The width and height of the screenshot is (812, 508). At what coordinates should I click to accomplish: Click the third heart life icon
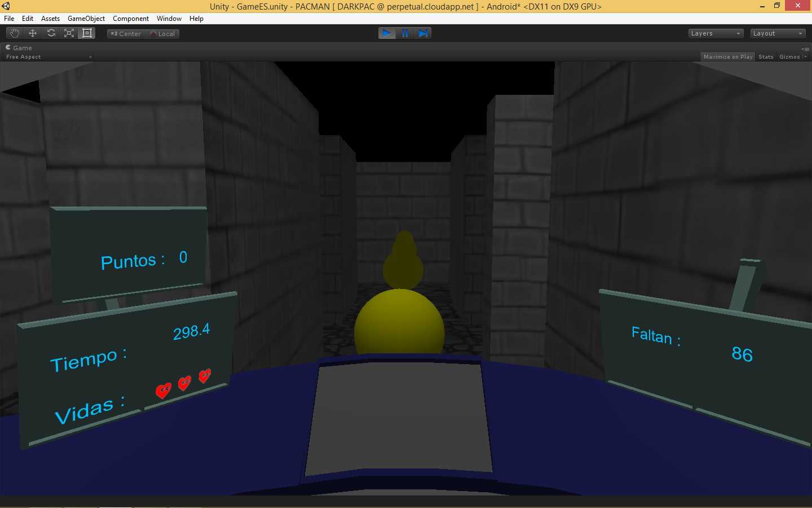point(205,375)
